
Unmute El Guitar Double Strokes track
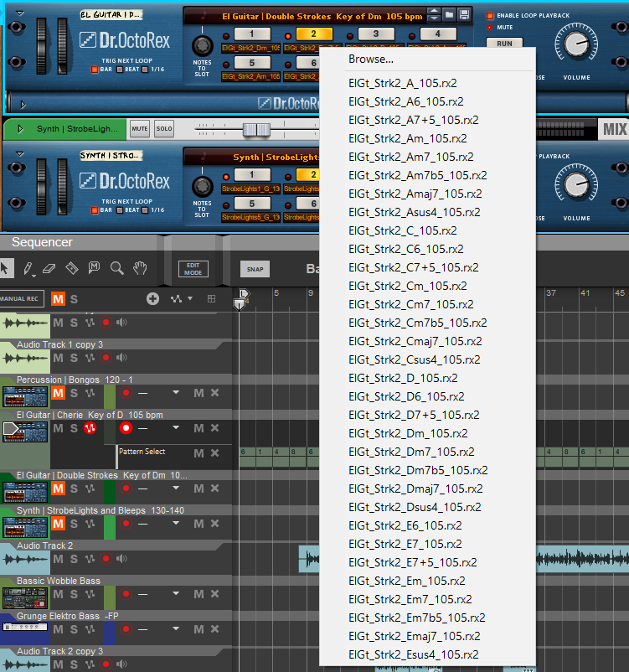click(59, 488)
